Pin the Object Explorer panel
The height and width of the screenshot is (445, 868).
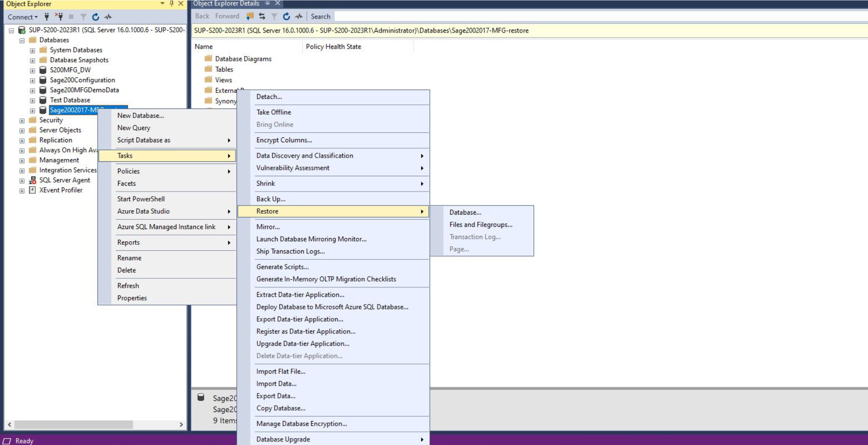click(172, 4)
